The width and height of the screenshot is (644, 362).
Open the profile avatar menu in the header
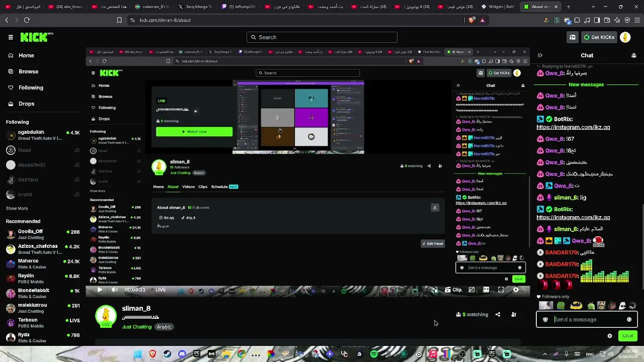(x=625, y=37)
